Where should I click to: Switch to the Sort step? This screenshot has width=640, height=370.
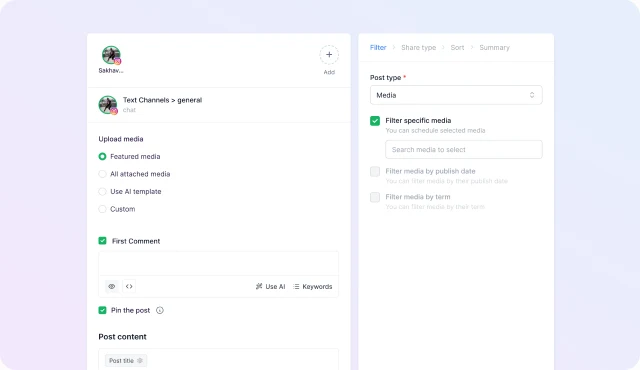pos(457,48)
